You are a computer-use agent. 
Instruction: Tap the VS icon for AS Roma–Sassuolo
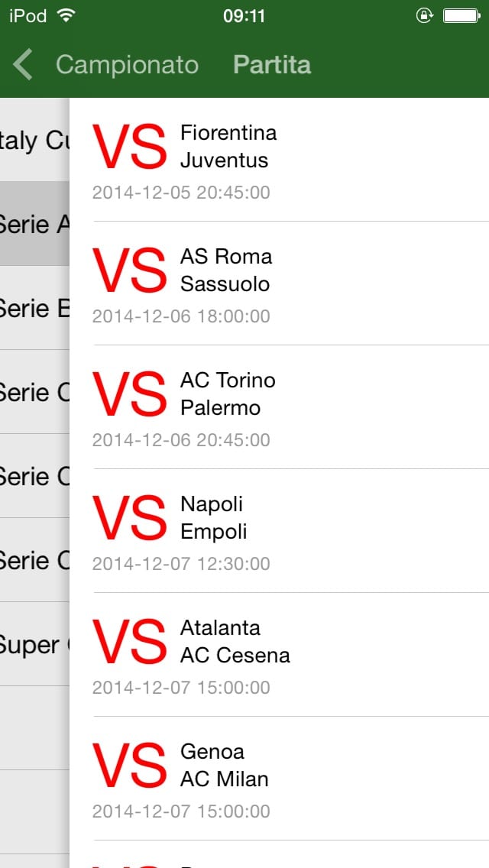click(x=129, y=270)
